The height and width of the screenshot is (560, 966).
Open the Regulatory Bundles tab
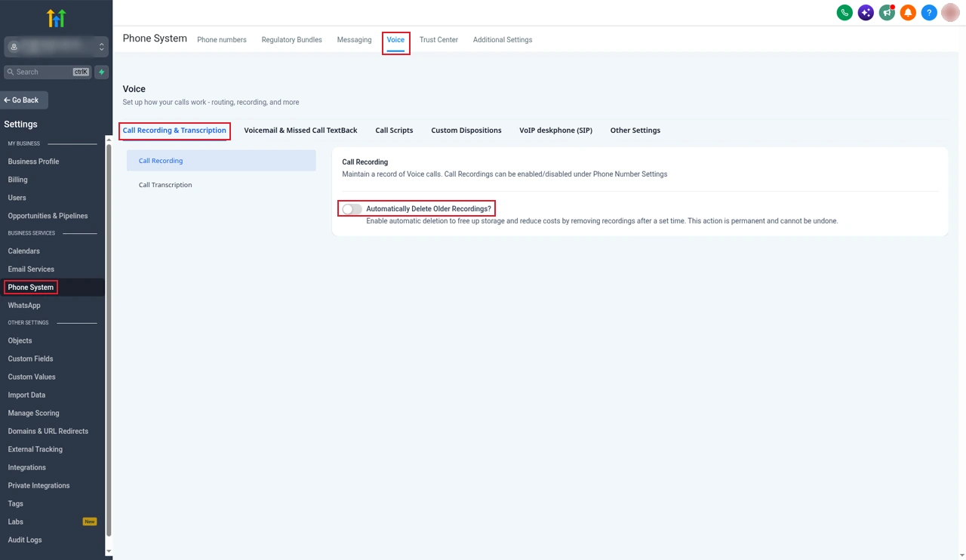point(292,40)
